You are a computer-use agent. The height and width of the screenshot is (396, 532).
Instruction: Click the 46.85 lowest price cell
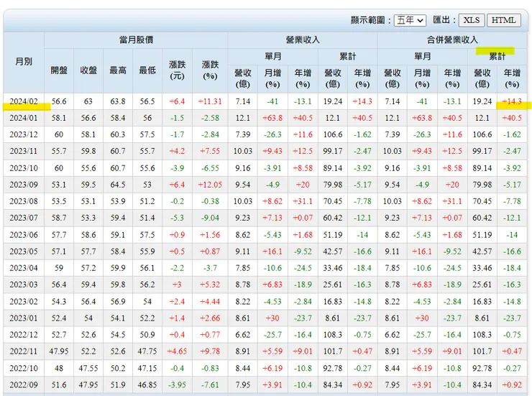[147, 385]
